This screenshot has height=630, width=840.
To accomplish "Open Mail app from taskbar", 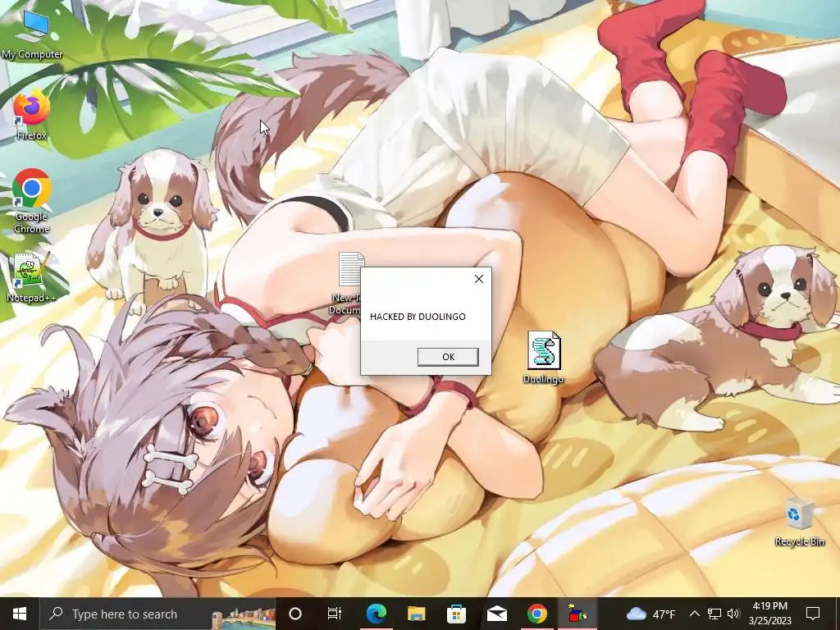I will point(496,614).
